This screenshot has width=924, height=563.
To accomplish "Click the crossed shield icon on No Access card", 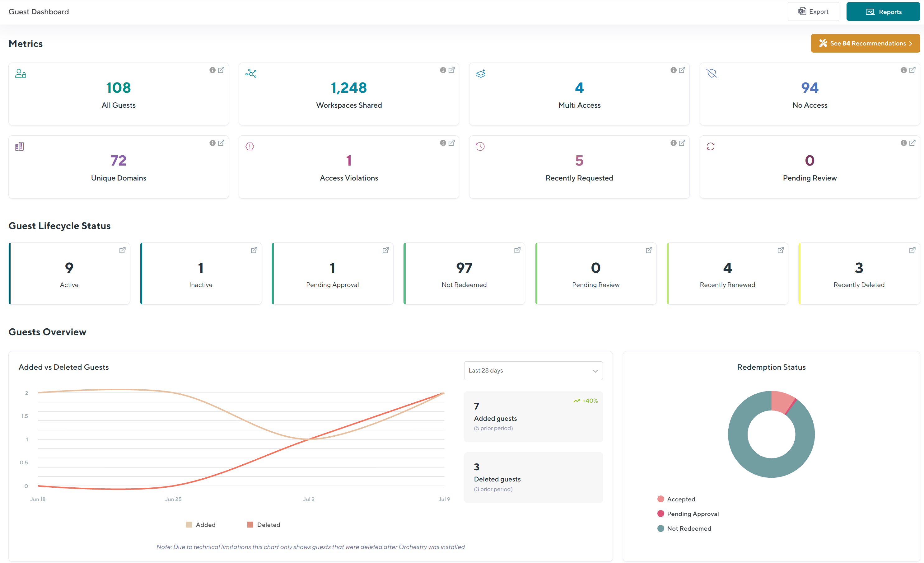I will 712,73.
